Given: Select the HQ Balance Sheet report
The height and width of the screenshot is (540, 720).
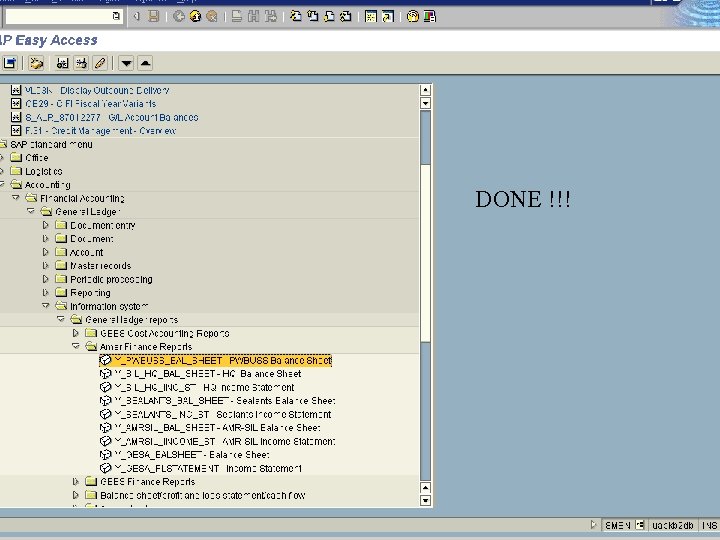Looking at the screenshot, I should click(208, 374).
